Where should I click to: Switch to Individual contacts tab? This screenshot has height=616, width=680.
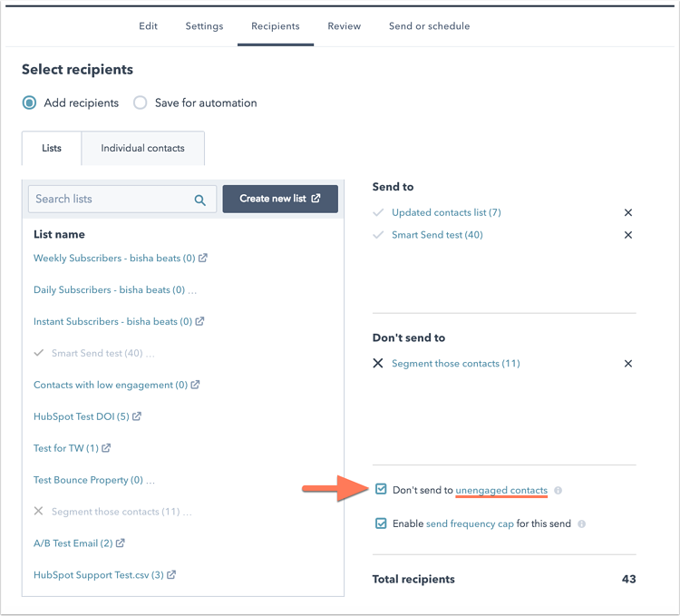pos(142,149)
